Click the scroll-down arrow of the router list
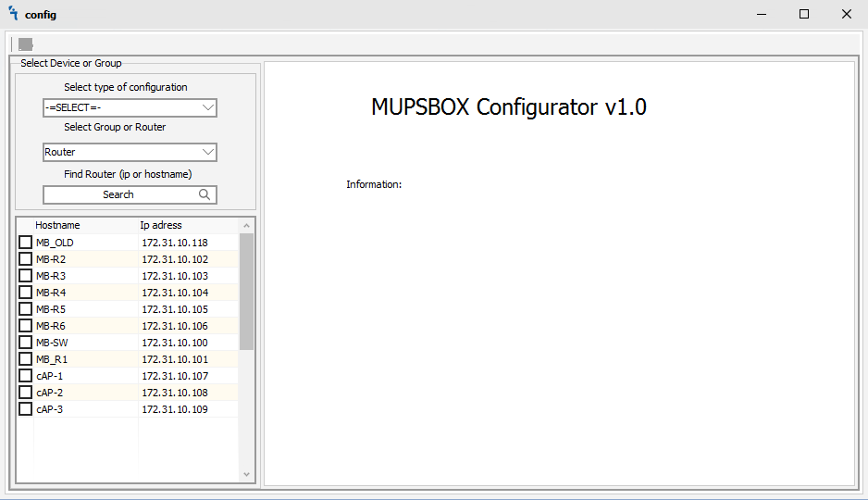Image resolution: width=868 pixels, height=500 pixels. [x=246, y=474]
